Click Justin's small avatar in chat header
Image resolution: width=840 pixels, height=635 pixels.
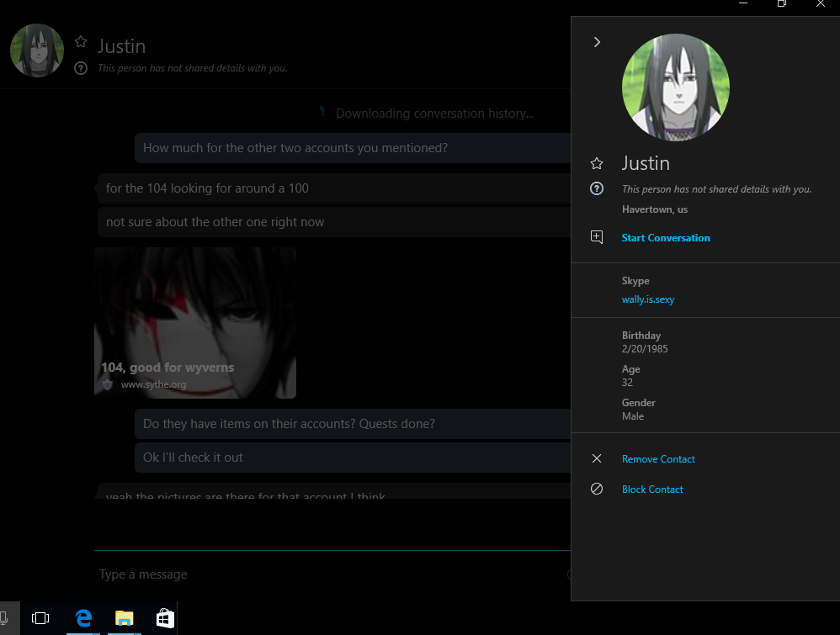click(x=37, y=50)
